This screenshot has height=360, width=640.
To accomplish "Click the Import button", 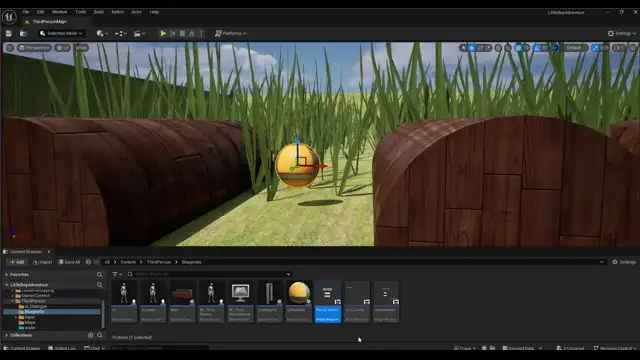I will click(x=42, y=262).
